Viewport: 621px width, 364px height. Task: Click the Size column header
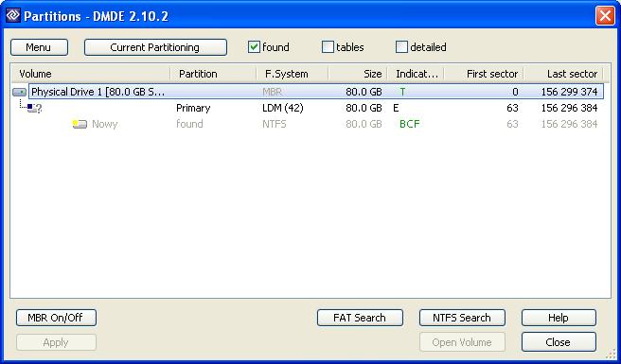tap(358, 74)
